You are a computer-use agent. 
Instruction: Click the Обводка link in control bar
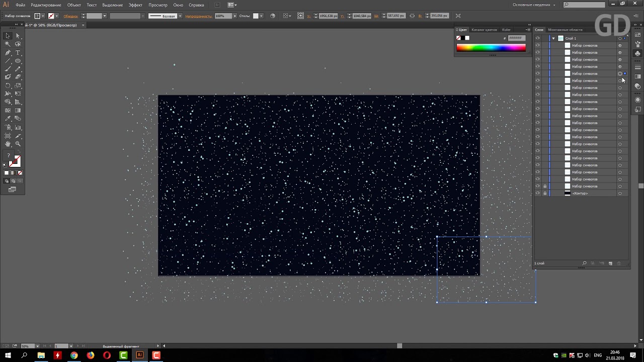tap(70, 16)
